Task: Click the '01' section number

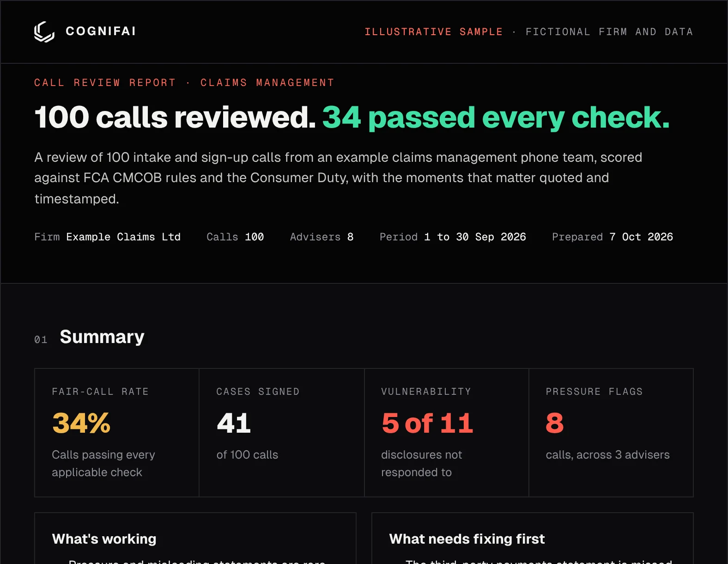Action: (x=41, y=340)
